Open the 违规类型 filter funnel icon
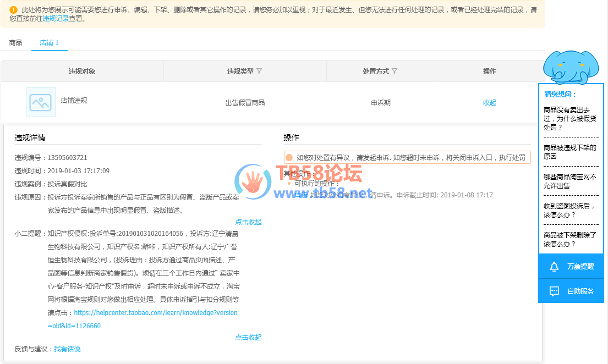 tap(259, 71)
